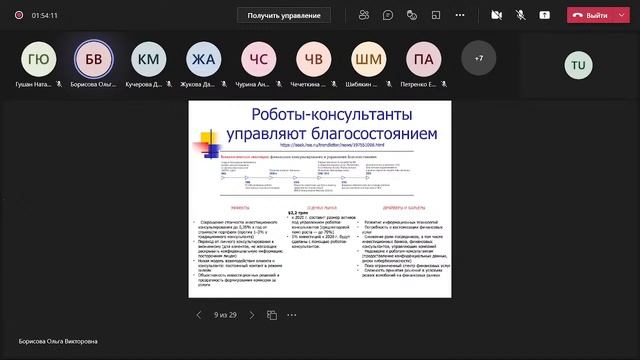Show the +7 more participants
Image resolution: width=640 pixels, height=360 pixels.
479,58
